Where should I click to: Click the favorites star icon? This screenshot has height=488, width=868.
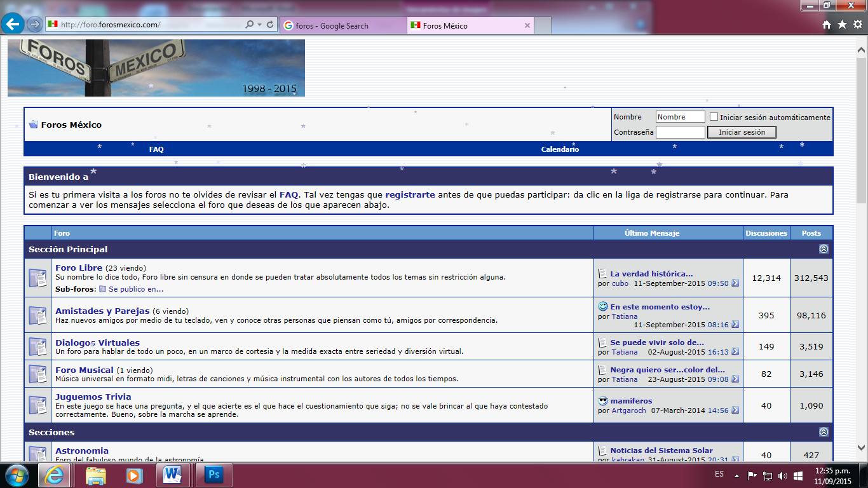coord(842,25)
